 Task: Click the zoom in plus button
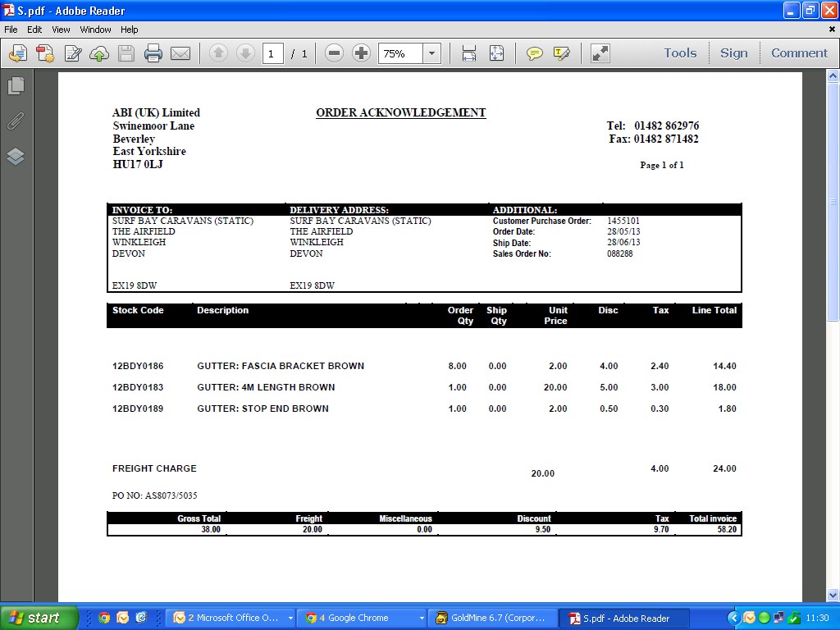pos(361,53)
